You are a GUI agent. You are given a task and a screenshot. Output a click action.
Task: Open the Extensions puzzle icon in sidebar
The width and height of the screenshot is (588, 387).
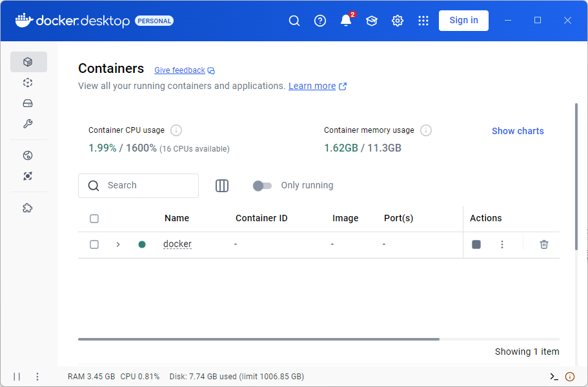pos(28,208)
